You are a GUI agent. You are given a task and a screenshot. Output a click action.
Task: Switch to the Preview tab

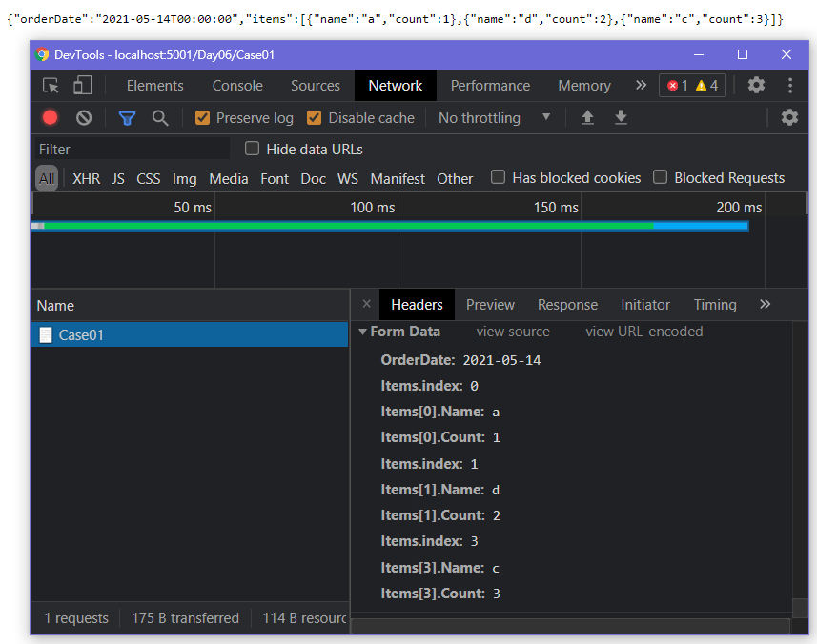pyautogui.click(x=490, y=305)
